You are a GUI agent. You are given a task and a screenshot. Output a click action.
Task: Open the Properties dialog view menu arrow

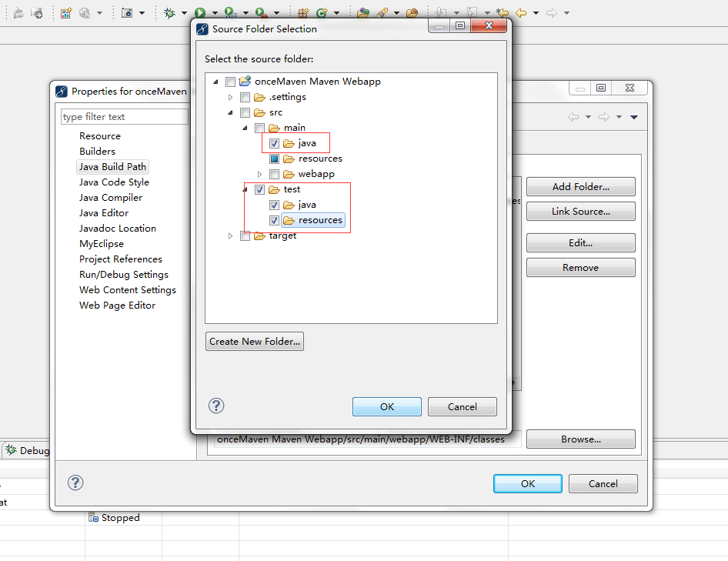pyautogui.click(x=634, y=117)
